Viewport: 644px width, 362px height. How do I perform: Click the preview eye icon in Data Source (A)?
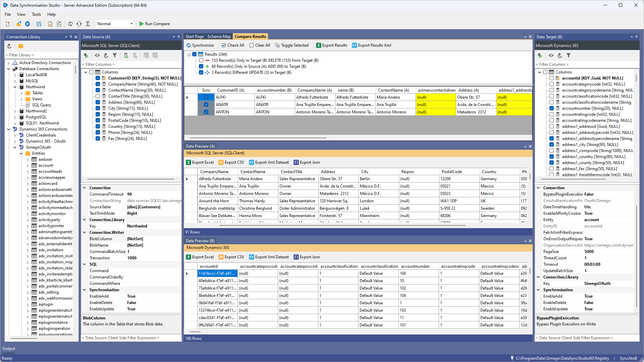[x=97, y=55]
